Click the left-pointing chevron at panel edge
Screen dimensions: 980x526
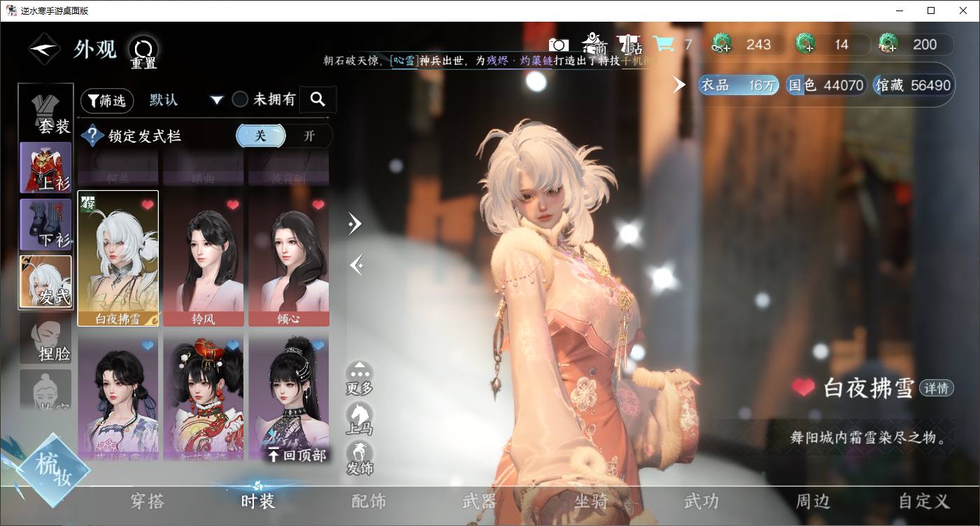pyautogui.click(x=355, y=265)
